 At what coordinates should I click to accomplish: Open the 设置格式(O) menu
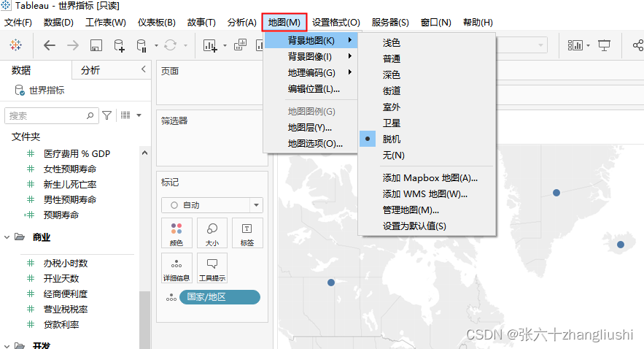coord(336,22)
